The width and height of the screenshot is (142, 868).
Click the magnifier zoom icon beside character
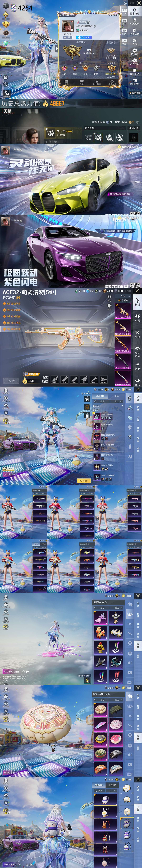coord(6,84)
